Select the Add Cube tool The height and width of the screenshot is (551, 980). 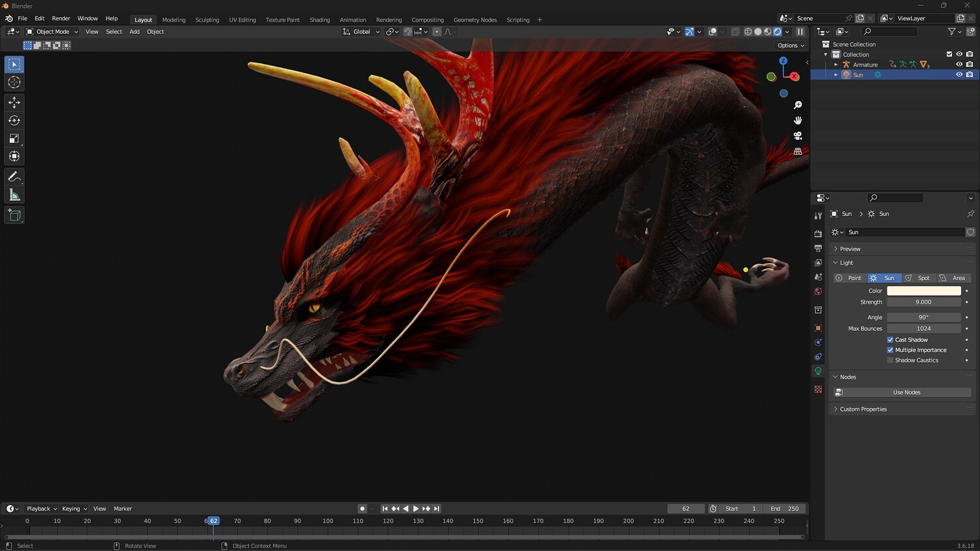[x=14, y=215]
